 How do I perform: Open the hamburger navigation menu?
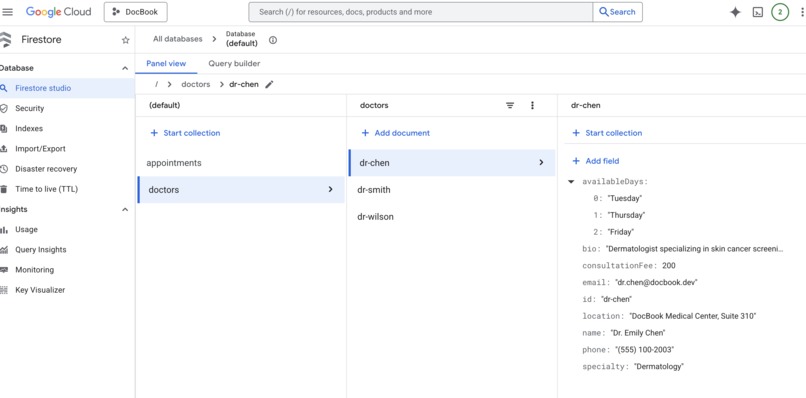[x=8, y=12]
